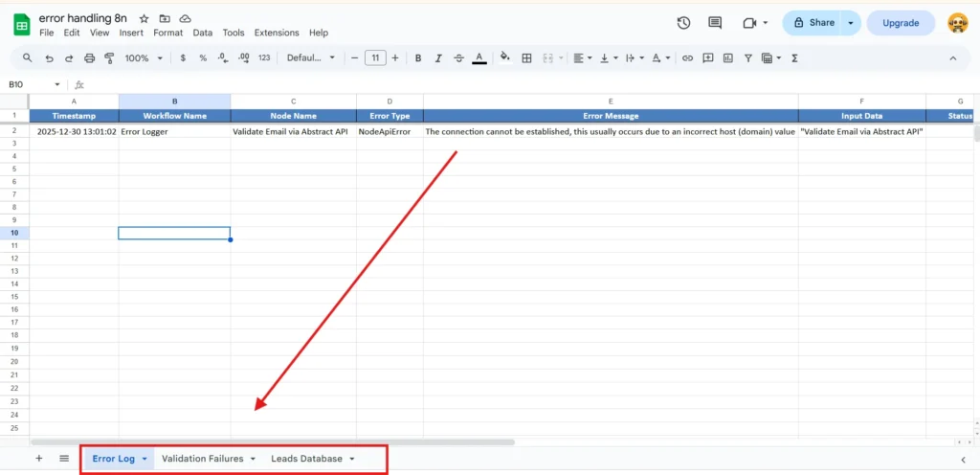
Task: Open the Insert menu
Action: coord(131,33)
